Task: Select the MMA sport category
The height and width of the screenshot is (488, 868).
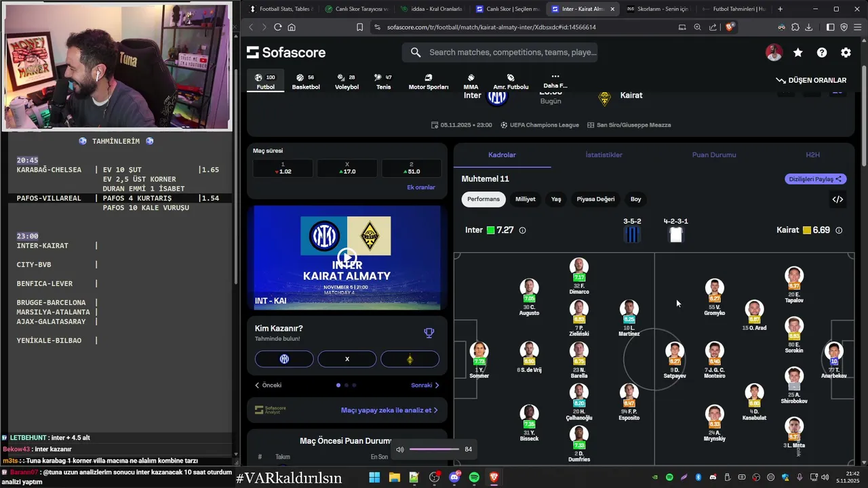Action: (471, 82)
